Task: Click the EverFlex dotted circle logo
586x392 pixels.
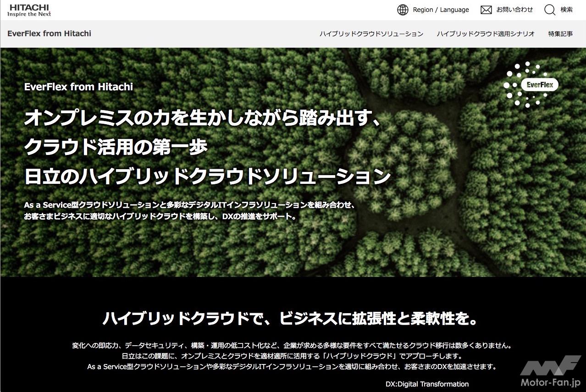Action: [531, 84]
